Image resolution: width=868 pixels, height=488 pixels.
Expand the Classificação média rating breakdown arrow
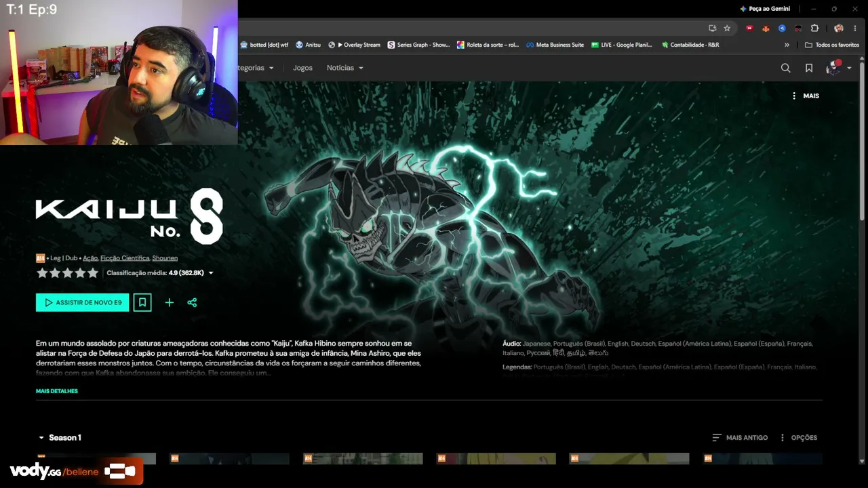pyautogui.click(x=211, y=273)
